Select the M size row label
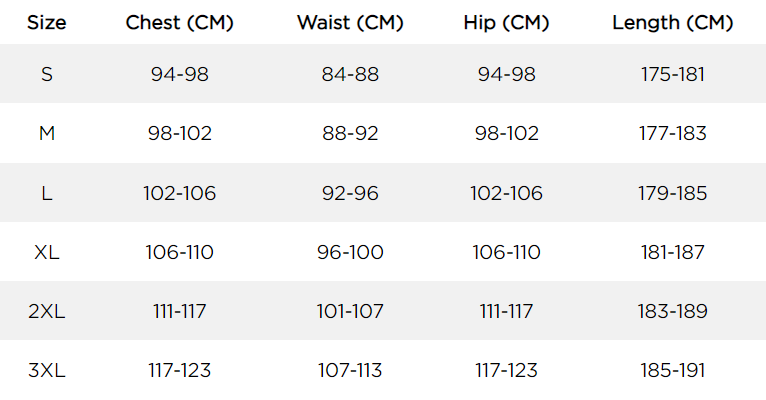766x400 pixels. 46,133
